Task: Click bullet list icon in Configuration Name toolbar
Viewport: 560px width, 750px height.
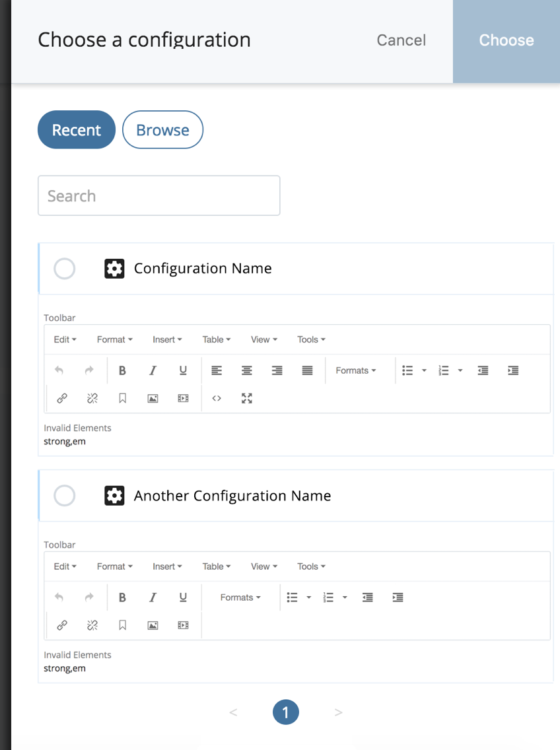Action: point(407,370)
